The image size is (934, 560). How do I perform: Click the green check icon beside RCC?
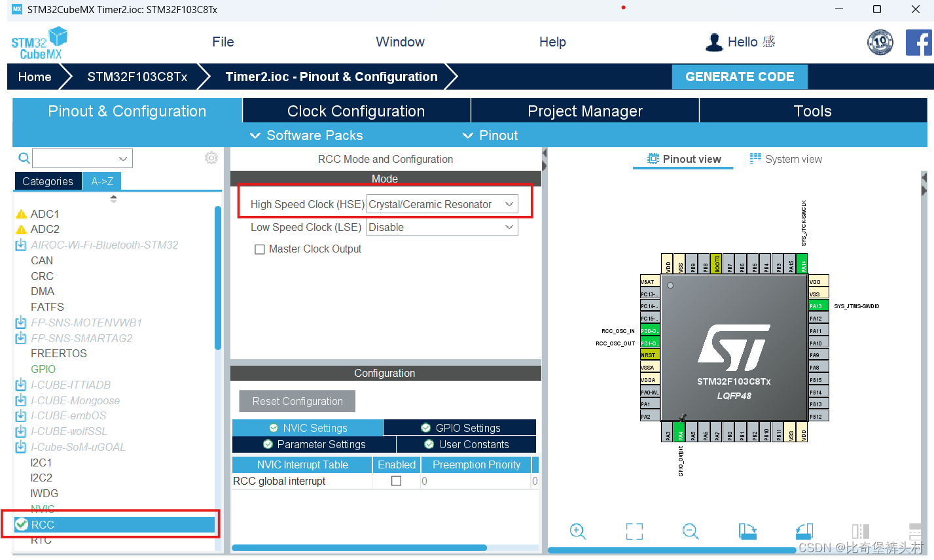point(22,524)
